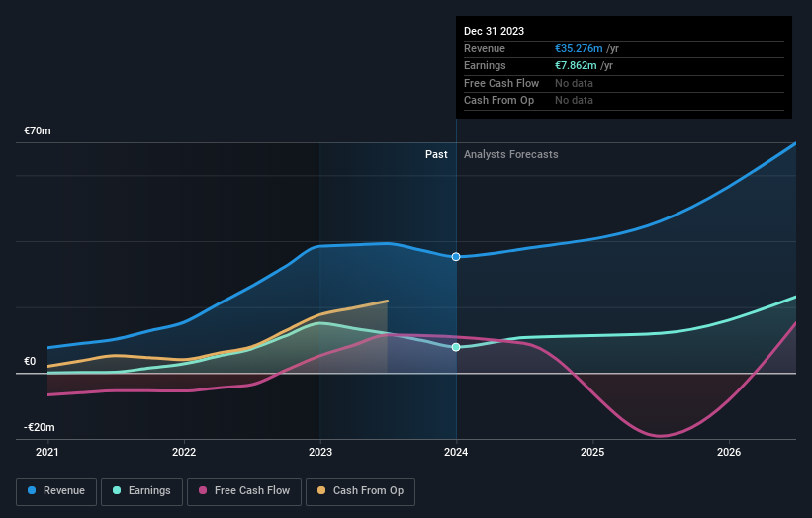812x518 pixels.
Task: Click the €7.862m earnings value
Action: tap(576, 65)
